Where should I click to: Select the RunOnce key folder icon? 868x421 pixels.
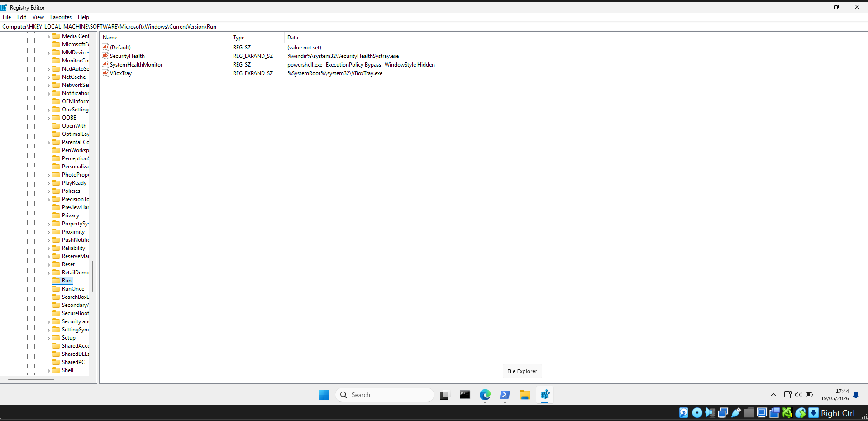56,288
